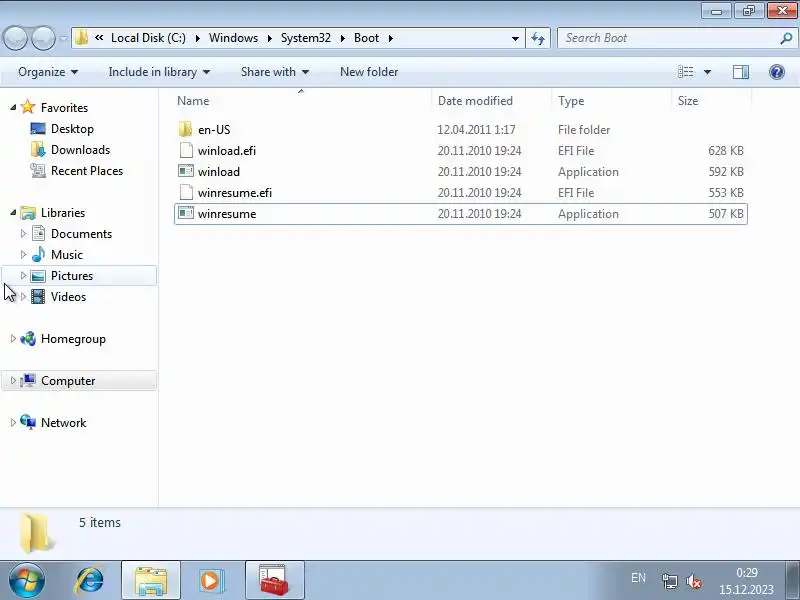800x600 pixels.
Task: Expand the Documents library node
Action: 23,233
